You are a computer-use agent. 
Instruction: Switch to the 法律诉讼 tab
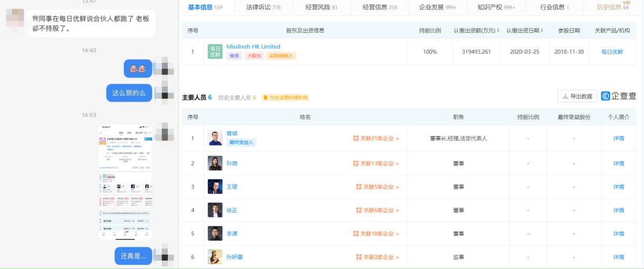coord(263,7)
